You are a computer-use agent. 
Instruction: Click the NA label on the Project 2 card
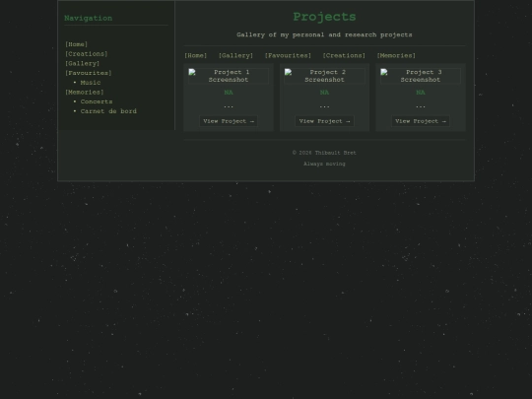pyautogui.click(x=324, y=93)
